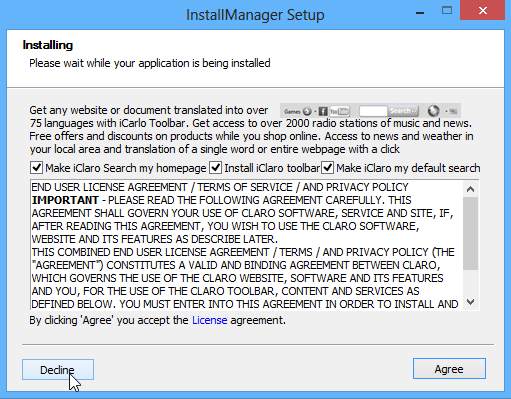Click the Decline button
Viewport: 511px width, 399px height.
click(x=58, y=370)
